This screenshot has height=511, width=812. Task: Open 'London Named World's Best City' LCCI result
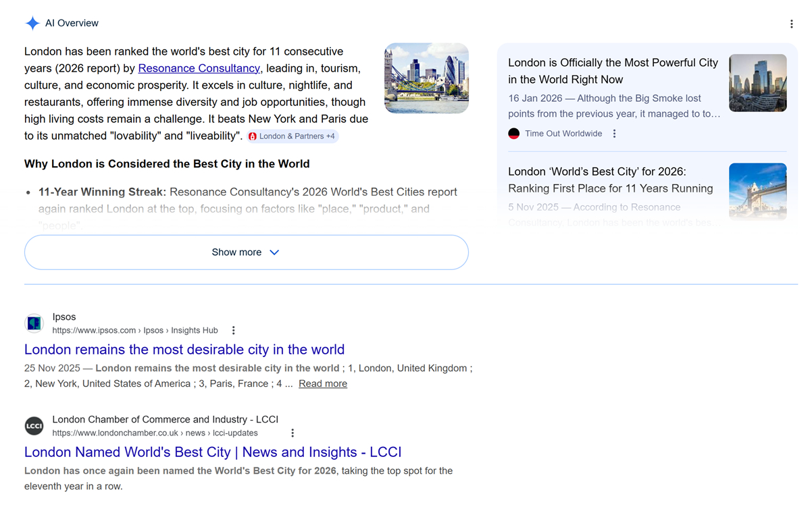(213, 452)
